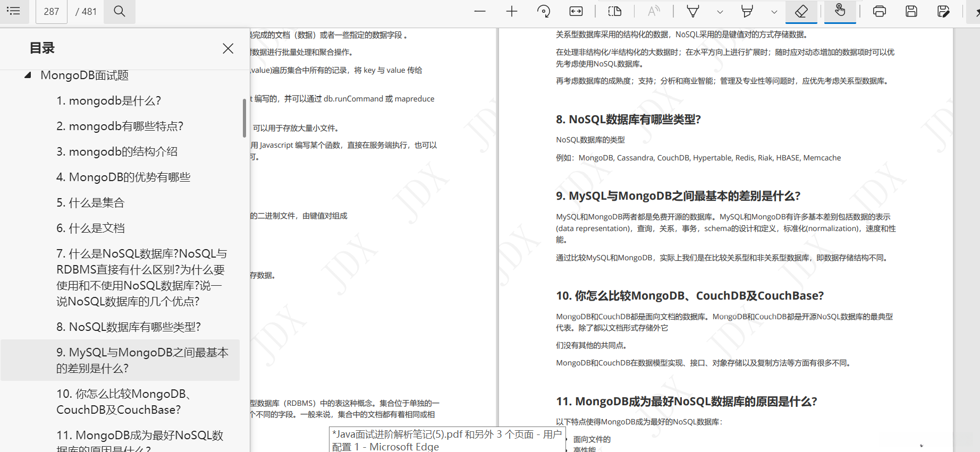Click page heading 10. 你怎么比较MongoDB、CouchDB及CouchBase?
The width and height of the screenshot is (980, 452).
690,295
